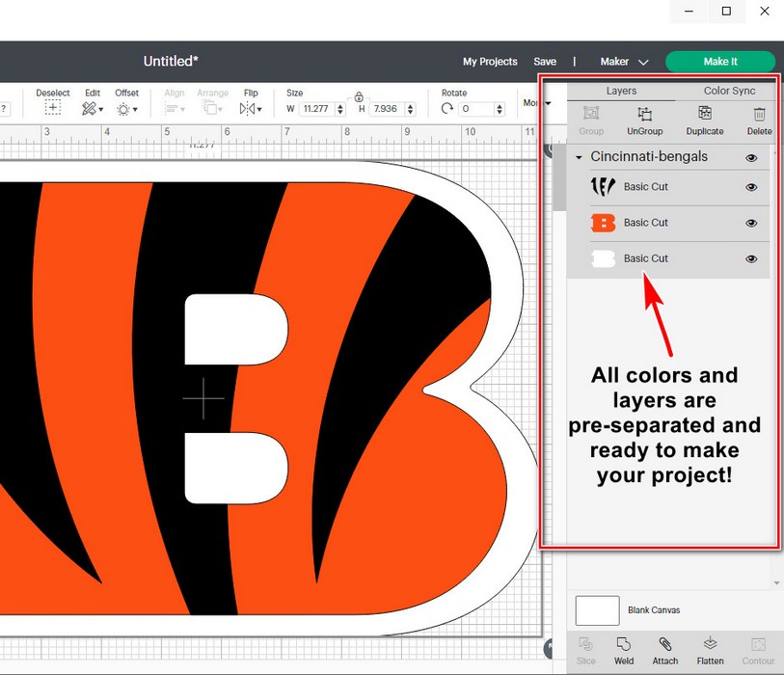Hide the Cincinnati-bengals group layer
The height and width of the screenshot is (675, 784).
pos(751,157)
